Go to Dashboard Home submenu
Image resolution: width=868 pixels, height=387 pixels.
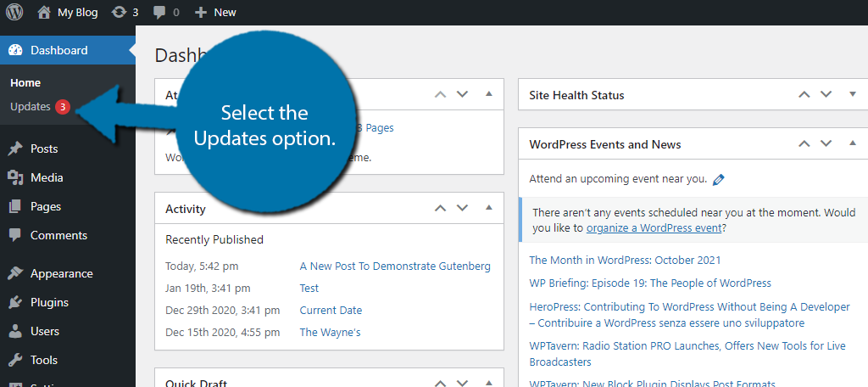click(25, 82)
